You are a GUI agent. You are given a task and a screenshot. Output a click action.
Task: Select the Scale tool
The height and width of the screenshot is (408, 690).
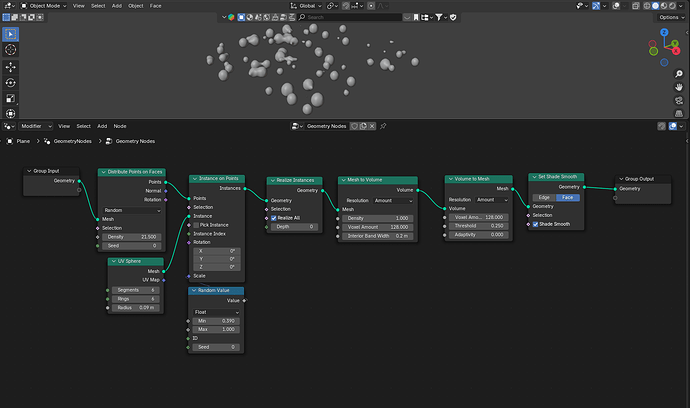click(x=11, y=99)
